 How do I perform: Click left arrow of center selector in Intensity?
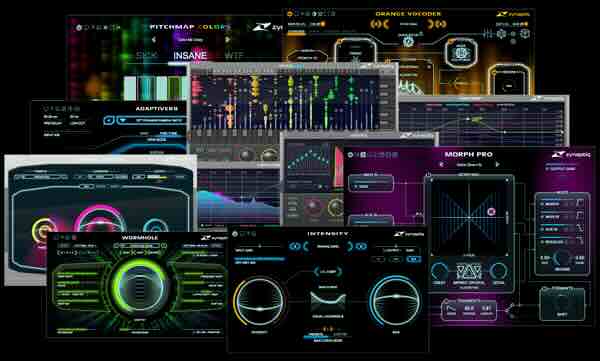coord(316,272)
